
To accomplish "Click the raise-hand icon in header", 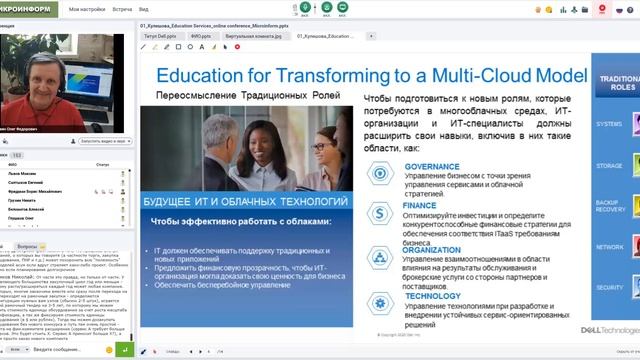I will [x=538, y=10].
